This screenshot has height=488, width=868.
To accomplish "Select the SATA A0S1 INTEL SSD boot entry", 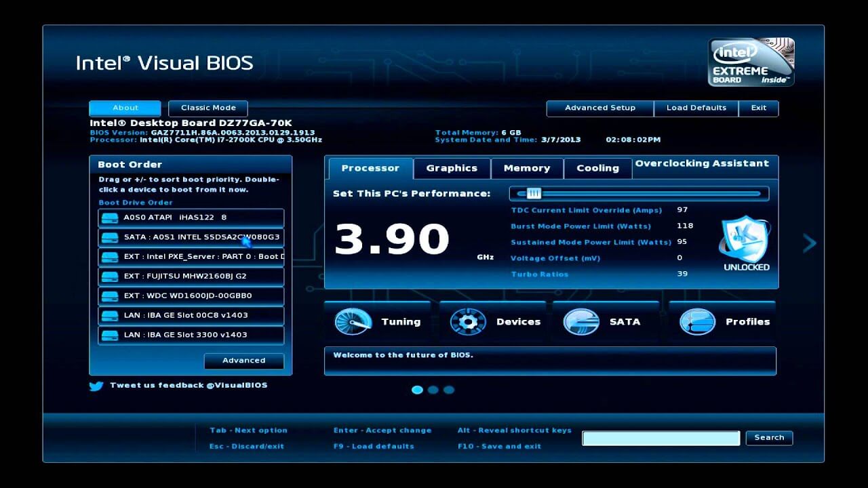I will (191, 238).
